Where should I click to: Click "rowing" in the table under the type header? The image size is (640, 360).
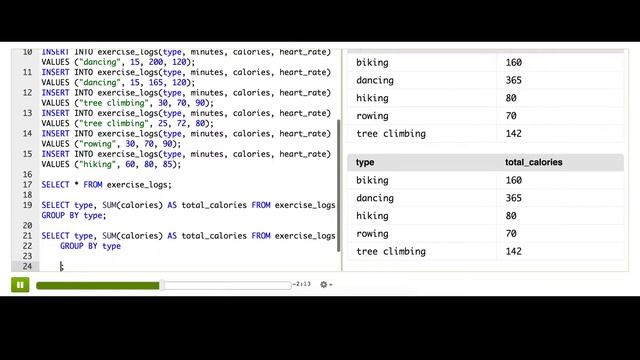(372, 233)
